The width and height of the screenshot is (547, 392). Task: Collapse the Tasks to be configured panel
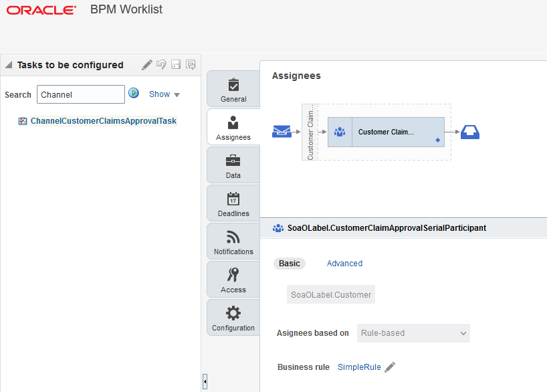coord(9,65)
